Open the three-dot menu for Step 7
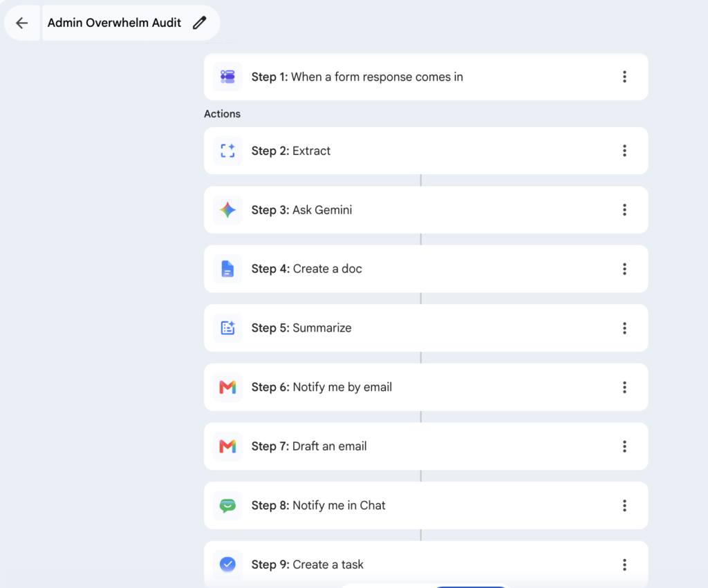Image resolution: width=708 pixels, height=588 pixels. 624,446
